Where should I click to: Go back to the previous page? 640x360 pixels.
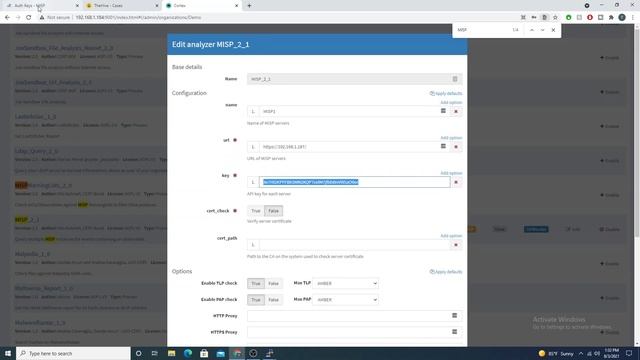7,18
